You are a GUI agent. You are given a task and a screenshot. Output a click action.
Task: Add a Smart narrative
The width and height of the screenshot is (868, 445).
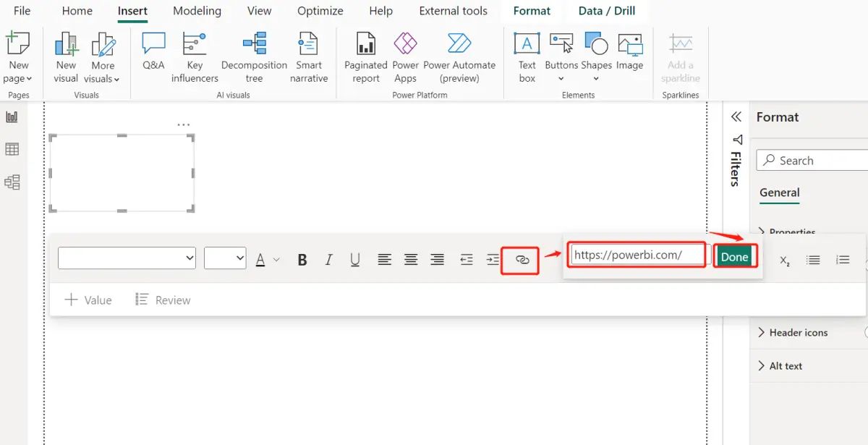click(309, 58)
